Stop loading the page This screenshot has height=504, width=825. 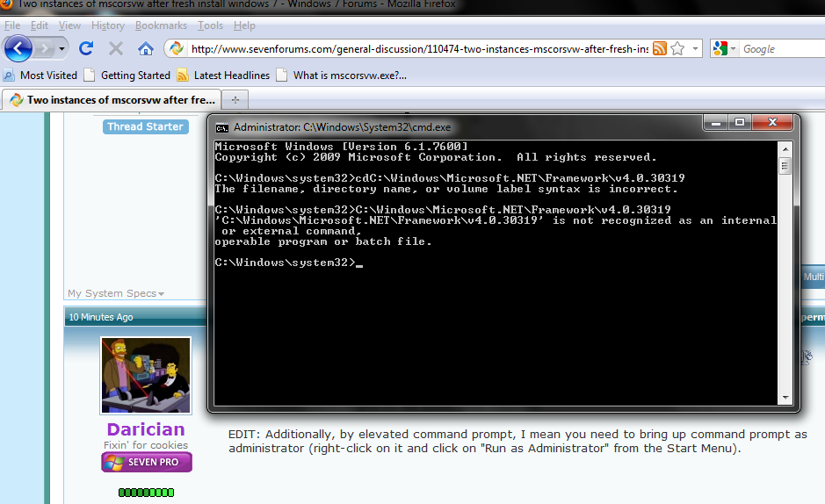(x=116, y=49)
